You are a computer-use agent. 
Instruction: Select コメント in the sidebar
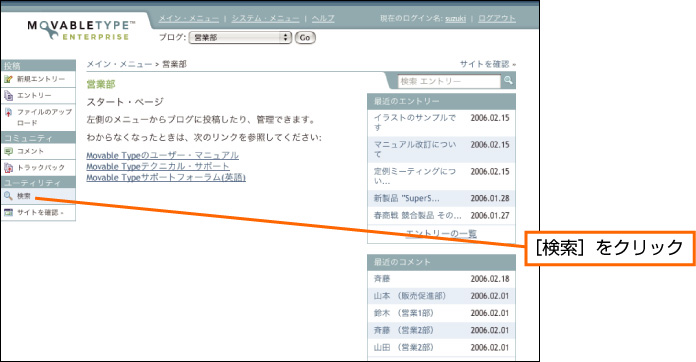[30, 151]
